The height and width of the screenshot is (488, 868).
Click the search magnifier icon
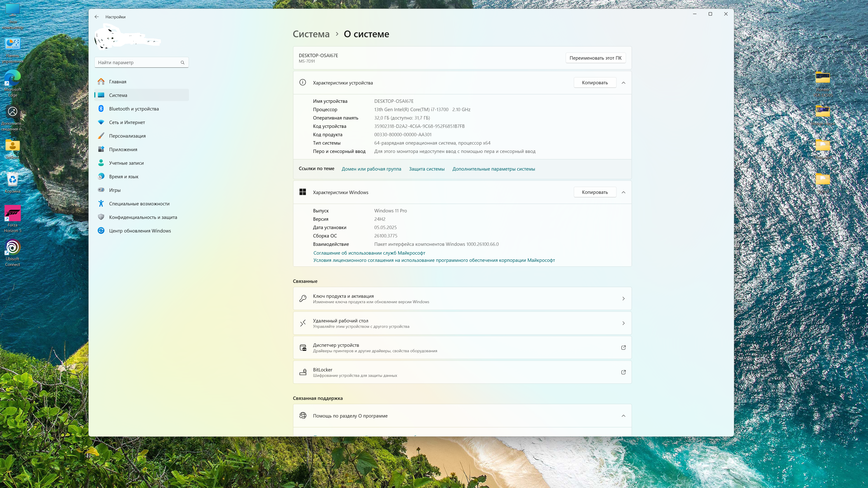(x=183, y=63)
